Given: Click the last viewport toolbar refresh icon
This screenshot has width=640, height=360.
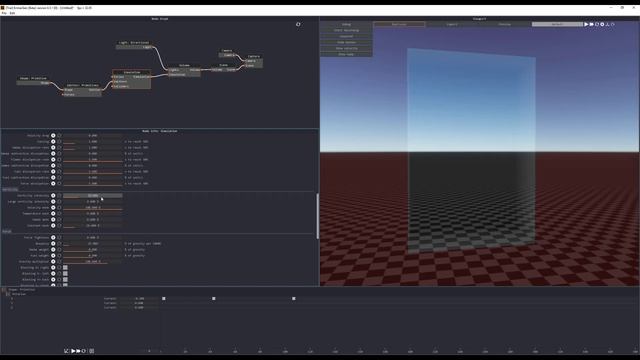Looking at the screenshot, I should pyautogui.click(x=613, y=24).
